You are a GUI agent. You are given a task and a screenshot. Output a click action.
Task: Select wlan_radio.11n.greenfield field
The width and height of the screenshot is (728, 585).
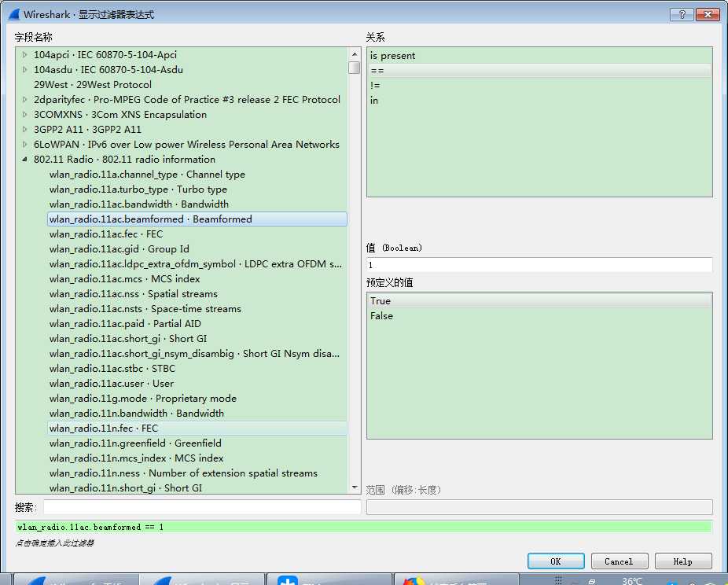coord(135,443)
